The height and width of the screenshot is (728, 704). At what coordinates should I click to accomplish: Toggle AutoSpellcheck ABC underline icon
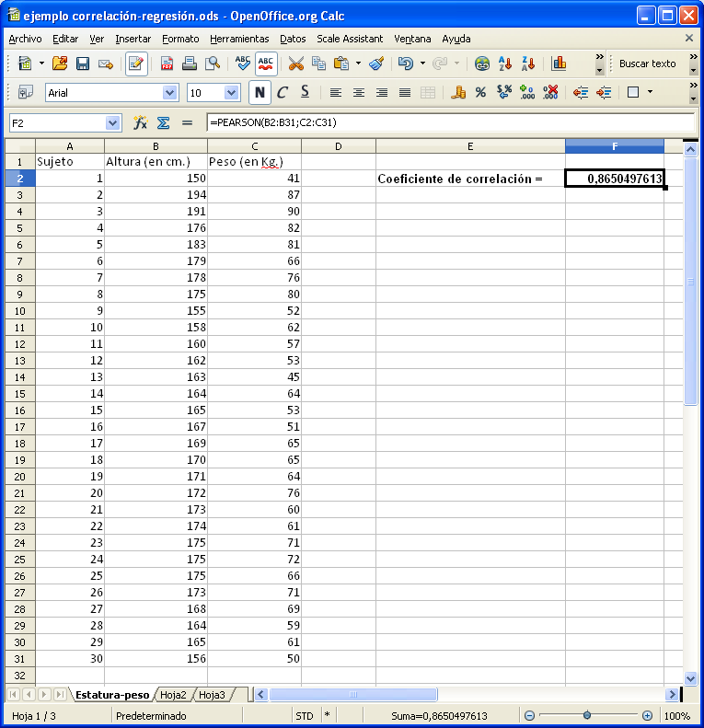266,64
